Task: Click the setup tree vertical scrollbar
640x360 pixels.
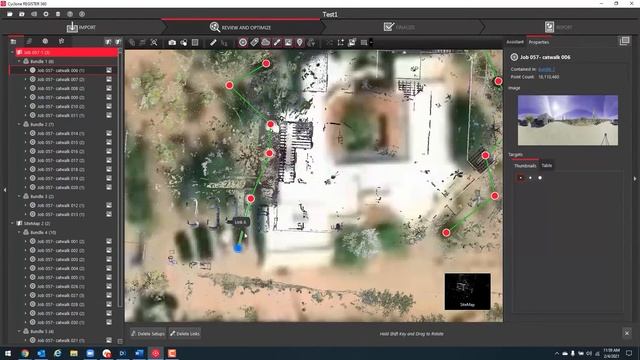Action: pyautogui.click(x=120, y=180)
